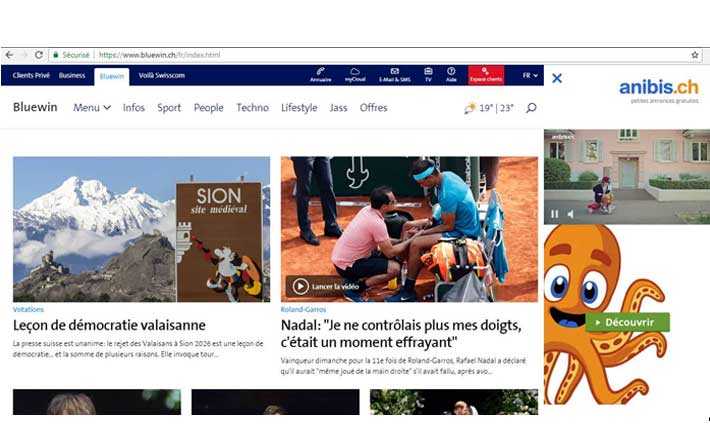This screenshot has height=447, width=710.
Task: Switch to the Clients Privé tab
Action: pos(31,75)
